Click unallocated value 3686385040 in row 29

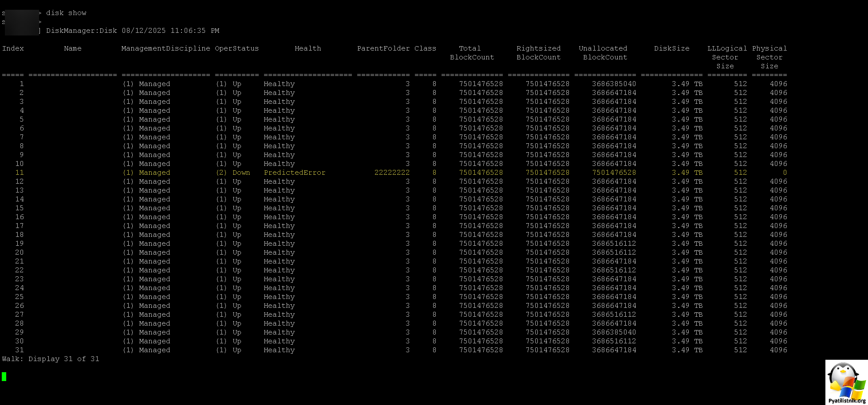pyautogui.click(x=614, y=332)
